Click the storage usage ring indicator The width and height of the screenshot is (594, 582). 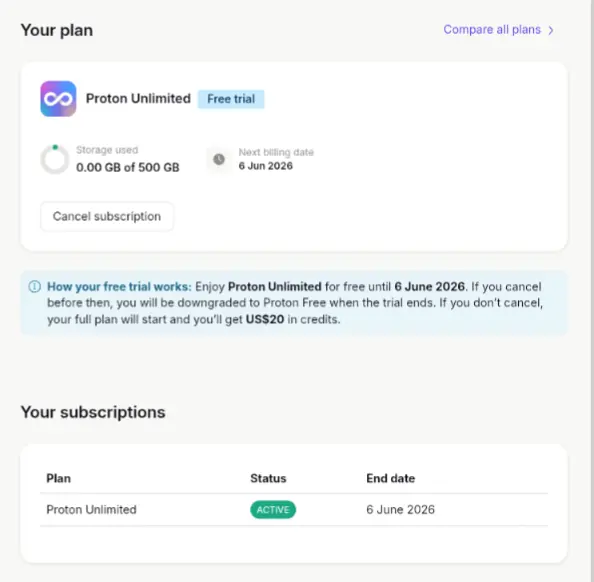[55, 159]
